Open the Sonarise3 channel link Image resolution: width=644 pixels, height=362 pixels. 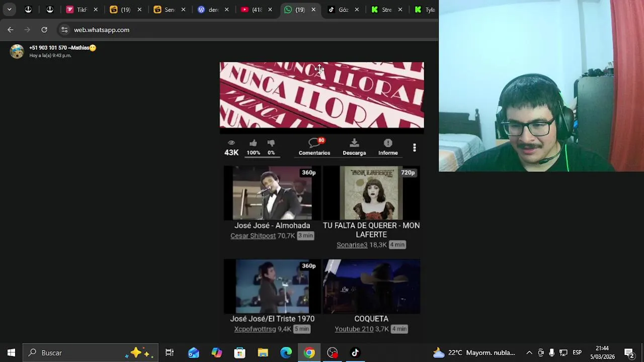pyautogui.click(x=352, y=244)
